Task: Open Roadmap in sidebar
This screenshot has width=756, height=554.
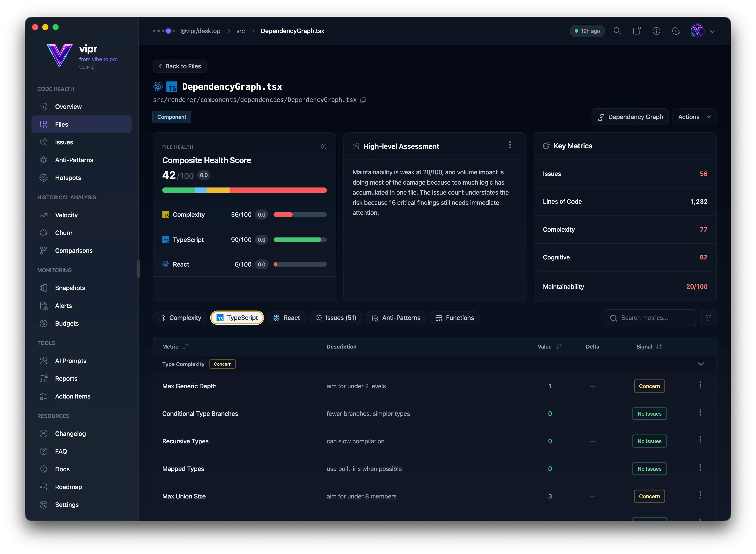Action: click(x=82, y=487)
